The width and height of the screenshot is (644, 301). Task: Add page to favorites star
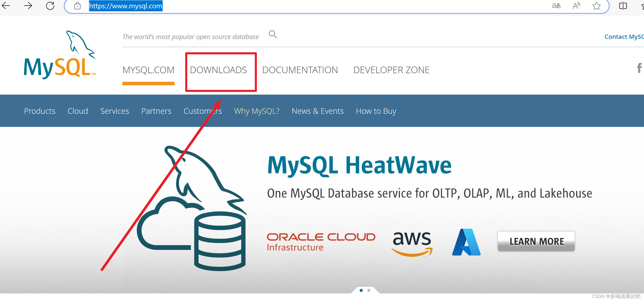coord(596,6)
